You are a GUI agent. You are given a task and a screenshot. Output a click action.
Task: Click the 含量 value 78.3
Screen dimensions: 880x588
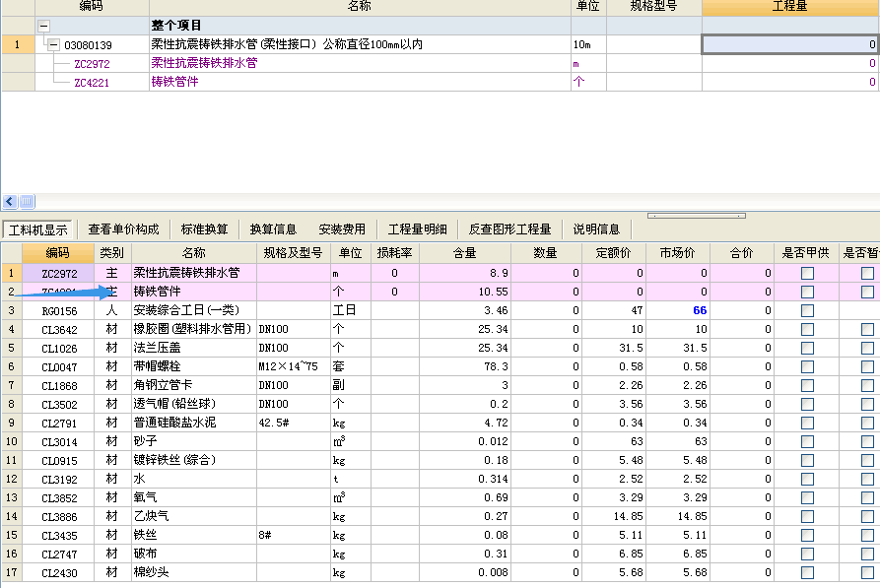pos(465,366)
